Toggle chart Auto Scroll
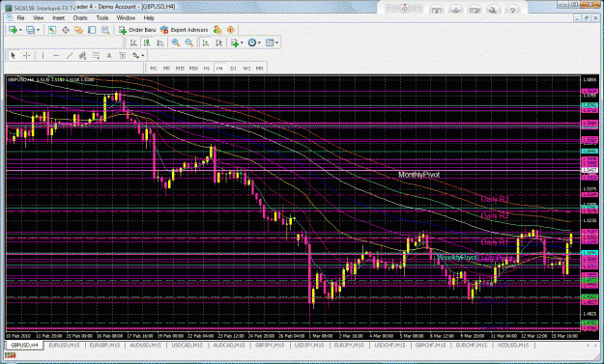Image resolution: width=604 pixels, height=364 pixels. [206, 42]
